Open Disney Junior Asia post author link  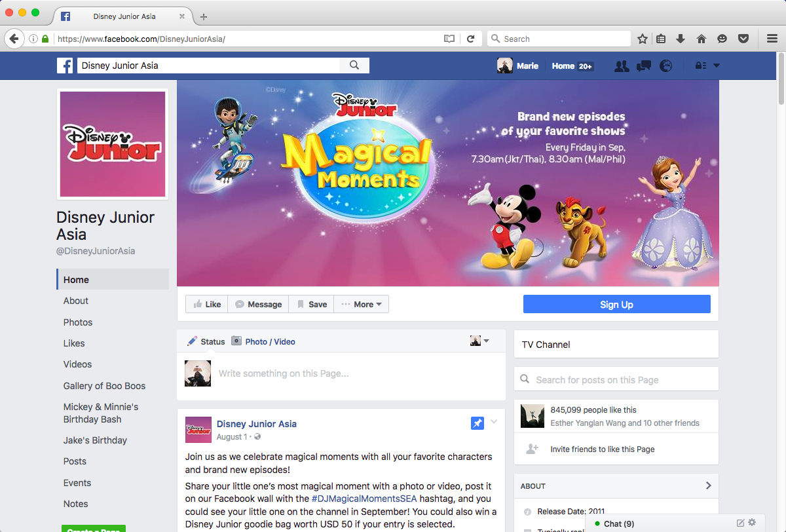tap(257, 424)
